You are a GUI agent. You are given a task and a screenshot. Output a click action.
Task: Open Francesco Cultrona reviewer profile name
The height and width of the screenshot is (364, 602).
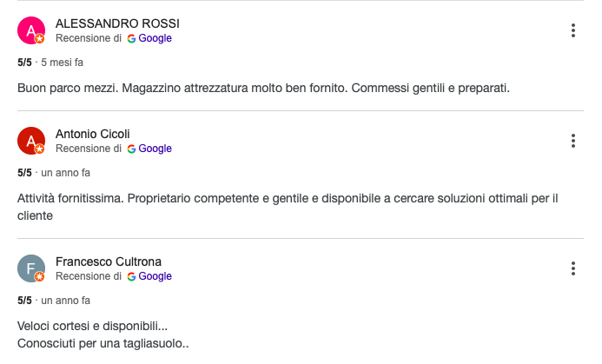109,261
